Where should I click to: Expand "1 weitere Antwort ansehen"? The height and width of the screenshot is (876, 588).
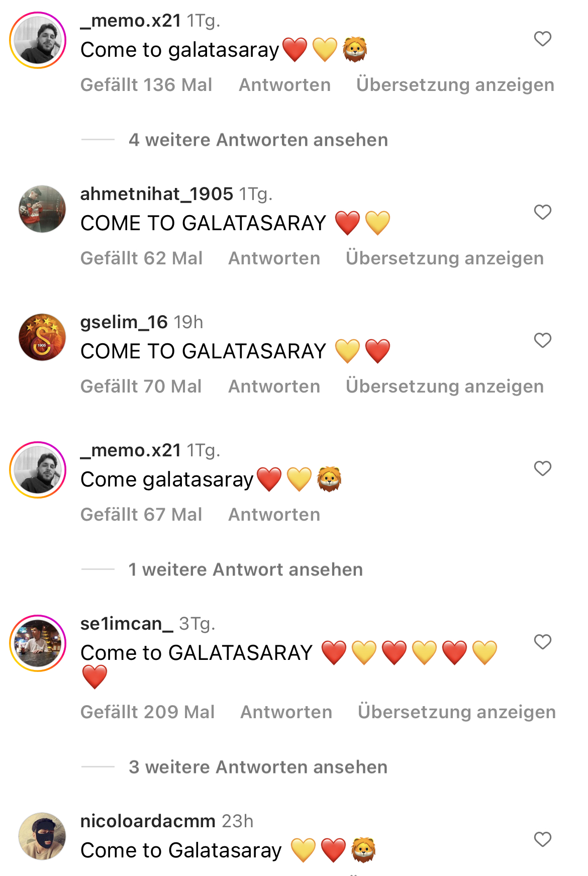pos(246,569)
